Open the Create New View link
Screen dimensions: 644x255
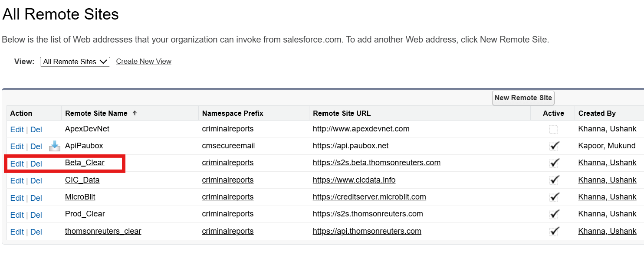pos(144,62)
